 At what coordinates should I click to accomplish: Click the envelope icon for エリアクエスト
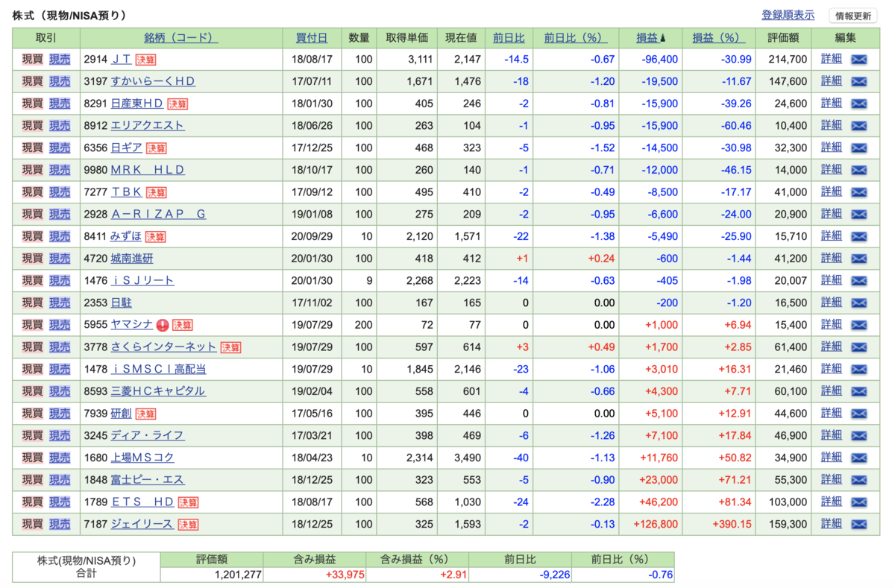858,126
